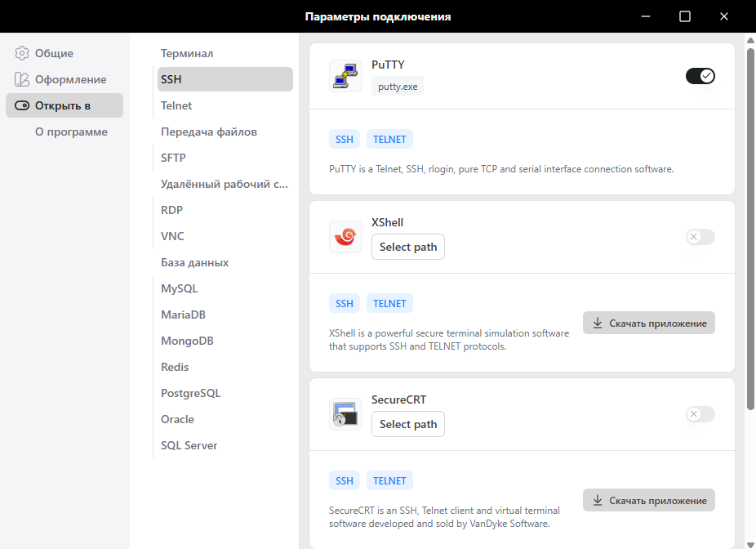This screenshot has height=549, width=756.
Task: Select Удалённый рабочий стол category heading
Action: pyautogui.click(x=225, y=184)
